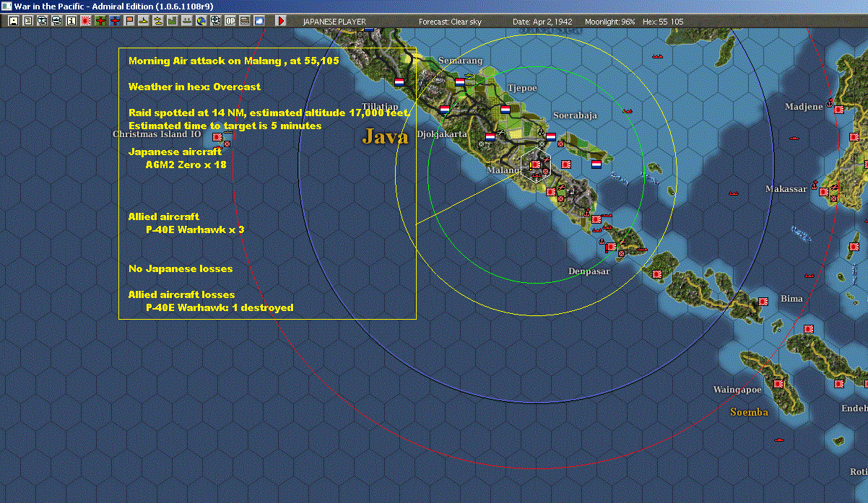Click the first ship-window toolbar icon
Viewport: 868px width, 503px height.
pos(43,21)
